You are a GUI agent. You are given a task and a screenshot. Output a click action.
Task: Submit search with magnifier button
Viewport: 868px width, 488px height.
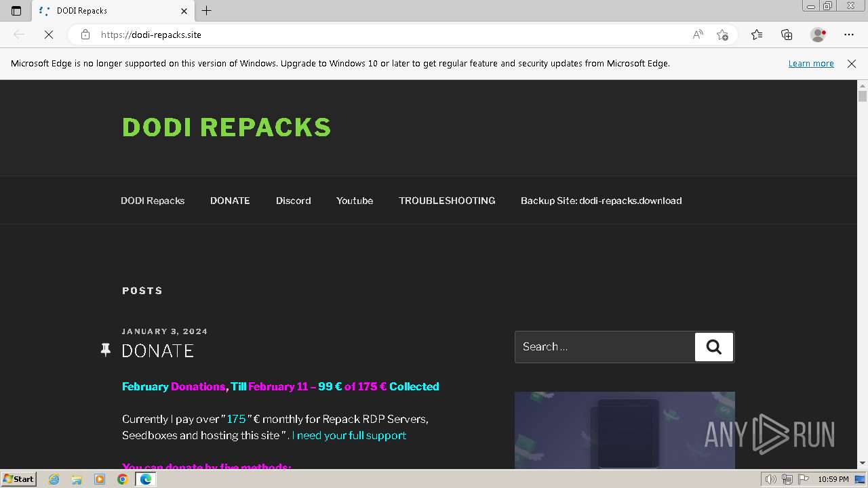pos(714,347)
